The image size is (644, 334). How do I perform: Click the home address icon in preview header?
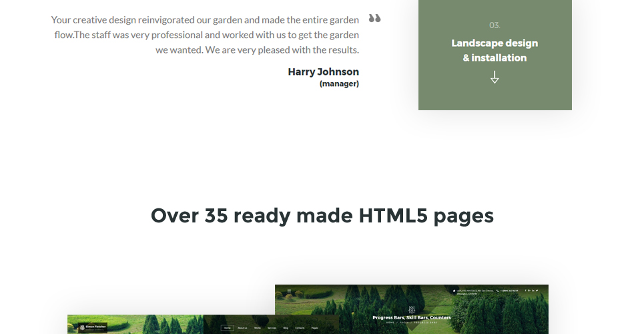[454, 291]
